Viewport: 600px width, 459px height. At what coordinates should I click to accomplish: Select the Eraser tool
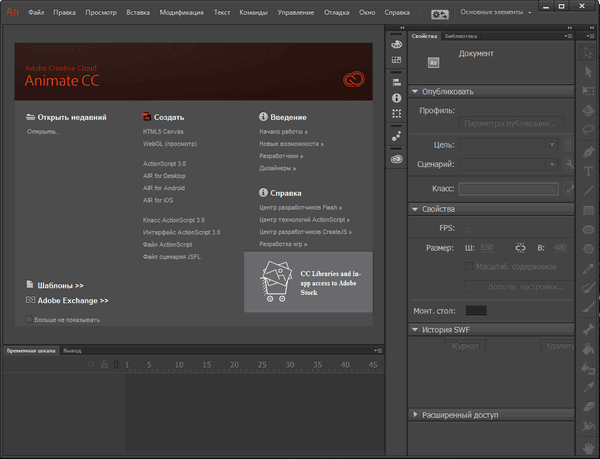click(x=588, y=407)
